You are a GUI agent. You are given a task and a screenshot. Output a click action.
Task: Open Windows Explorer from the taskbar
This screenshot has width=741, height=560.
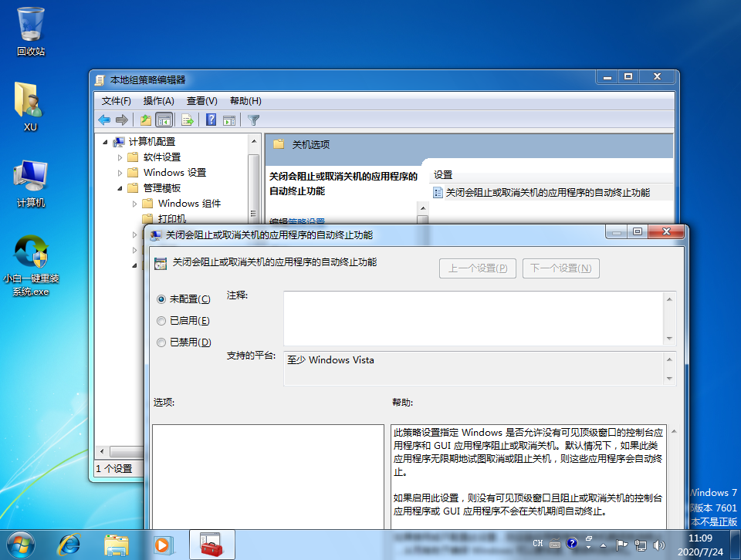(117, 545)
